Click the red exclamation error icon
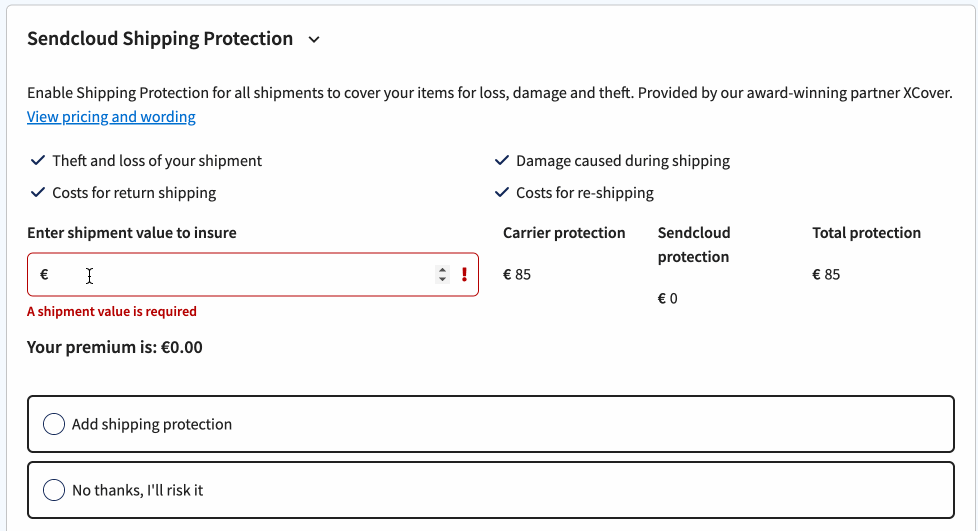 pos(464,275)
